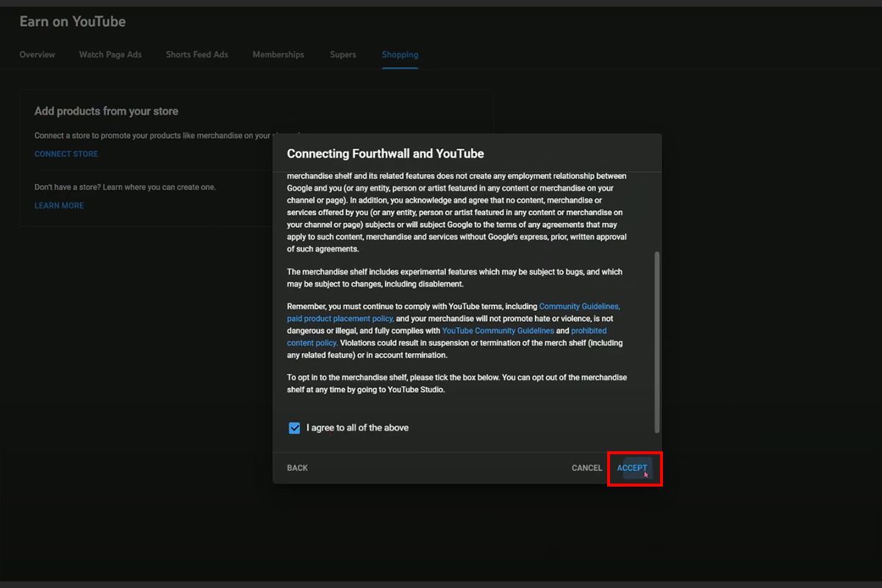The height and width of the screenshot is (588, 882).
Task: Click CONNECT STORE on the background page
Action: (66, 154)
